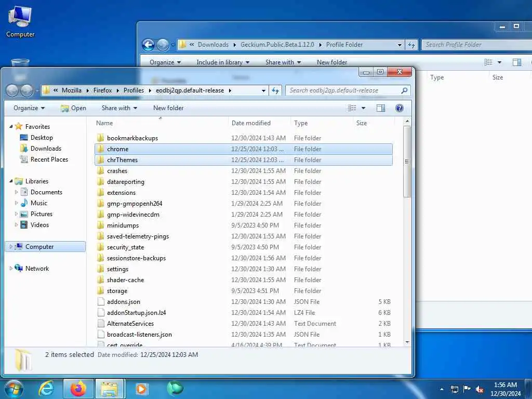The image size is (532, 399).
Task: Open Organize menu in Profile Folder window
Action: (x=165, y=62)
